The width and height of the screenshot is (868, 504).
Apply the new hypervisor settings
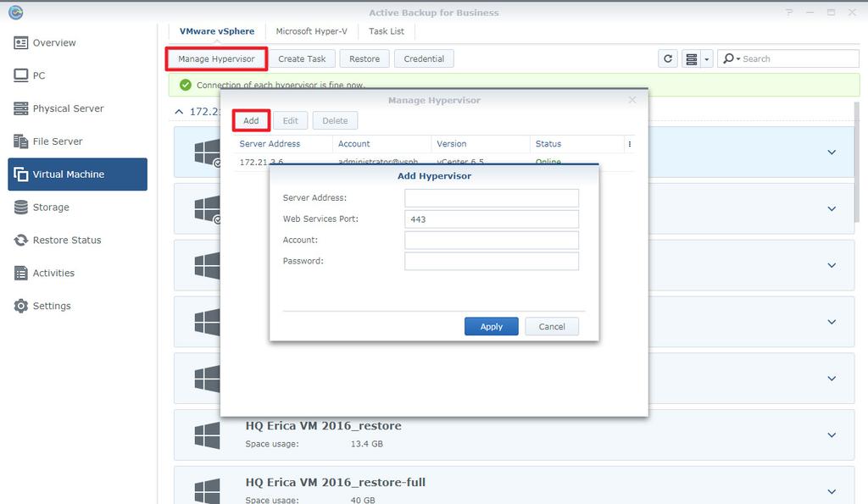coord(492,326)
